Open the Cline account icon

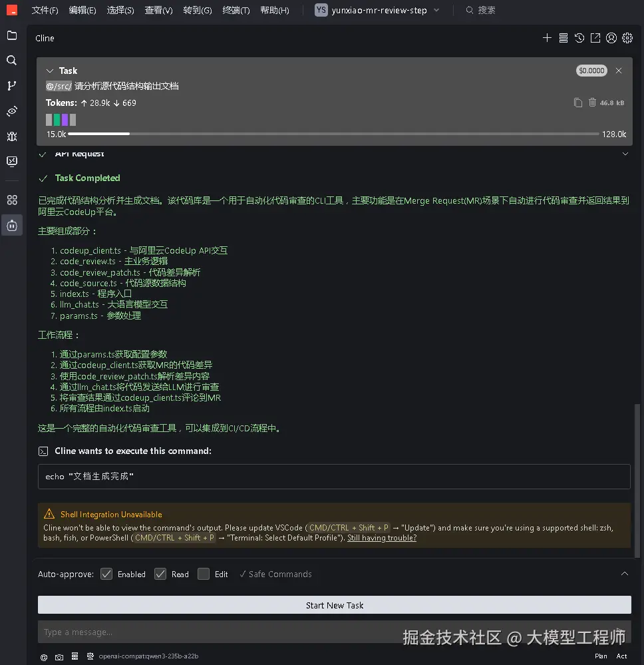pos(611,38)
